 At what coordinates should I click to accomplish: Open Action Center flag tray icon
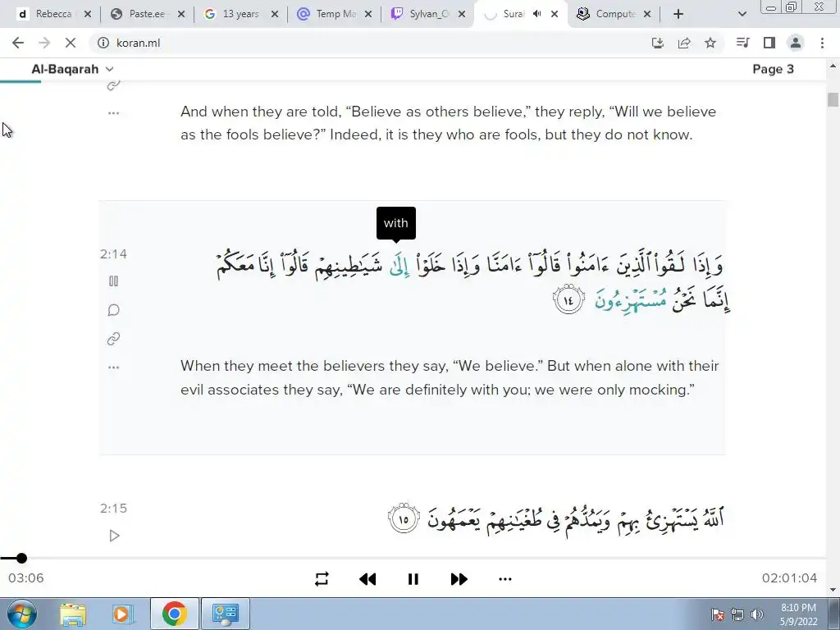[x=717, y=614]
